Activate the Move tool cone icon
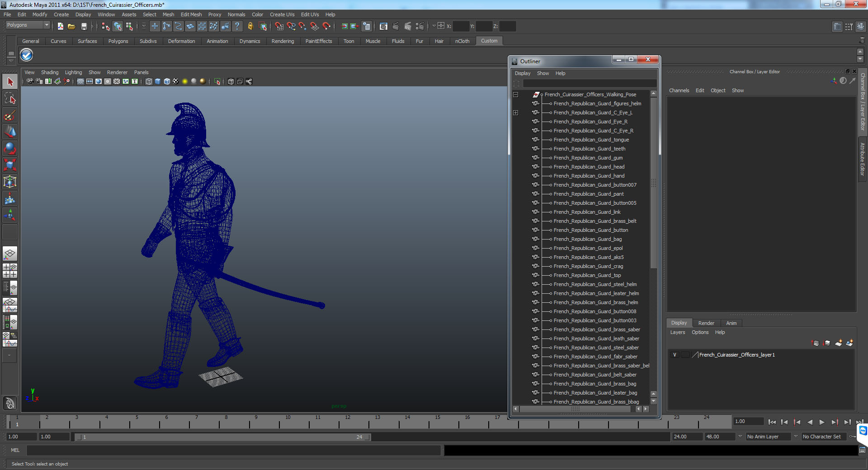 (10, 132)
